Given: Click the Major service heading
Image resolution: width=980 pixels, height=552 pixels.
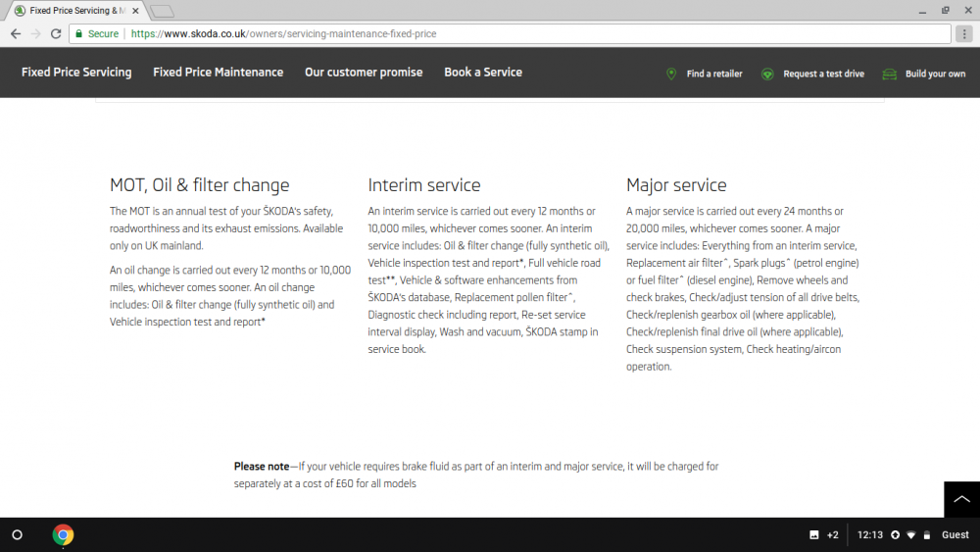Looking at the screenshot, I should tap(676, 185).
